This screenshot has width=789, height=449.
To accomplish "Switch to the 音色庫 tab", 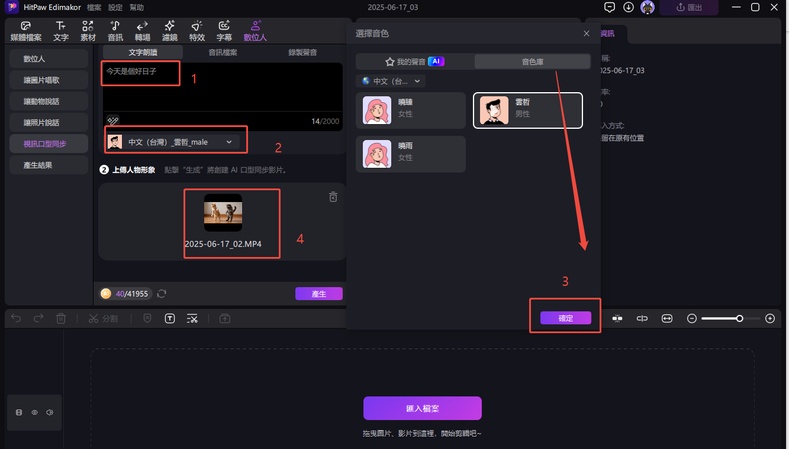I will click(x=531, y=61).
